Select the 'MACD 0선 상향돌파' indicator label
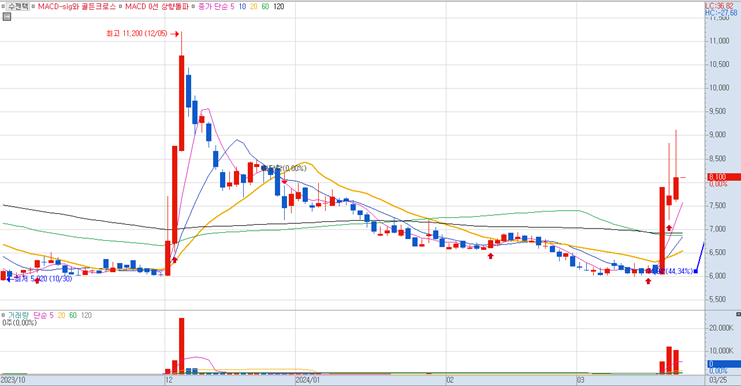The height and width of the screenshot is (386, 741). click(x=157, y=7)
